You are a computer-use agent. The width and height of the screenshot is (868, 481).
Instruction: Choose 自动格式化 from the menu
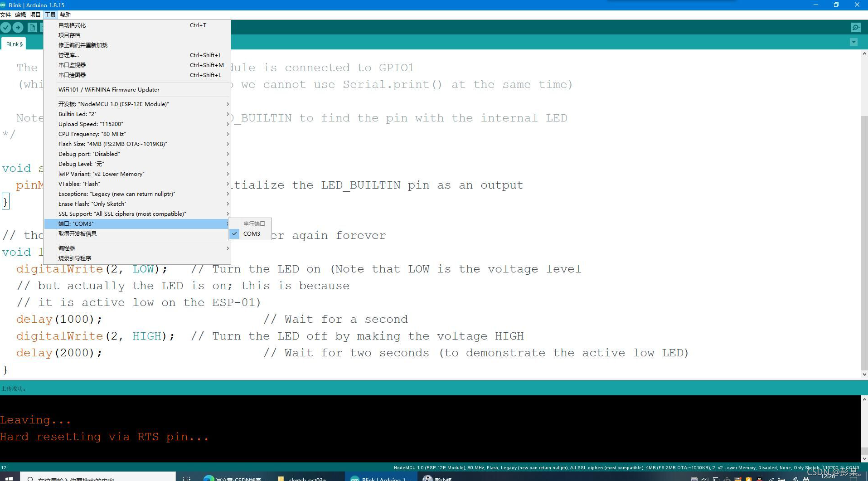(137, 25)
